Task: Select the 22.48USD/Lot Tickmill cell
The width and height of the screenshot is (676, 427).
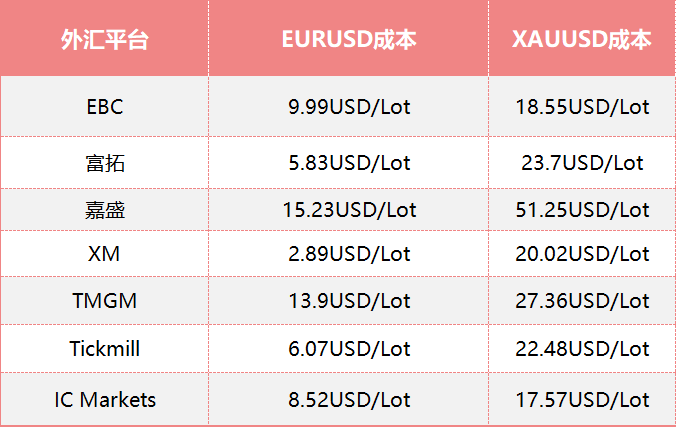Action: click(x=582, y=349)
